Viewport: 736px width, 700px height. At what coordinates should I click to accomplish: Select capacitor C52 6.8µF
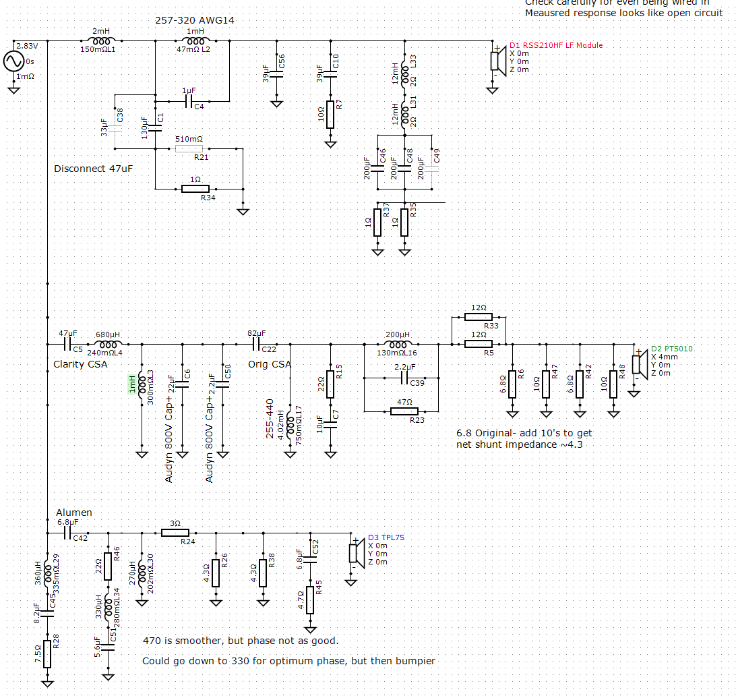click(x=310, y=560)
